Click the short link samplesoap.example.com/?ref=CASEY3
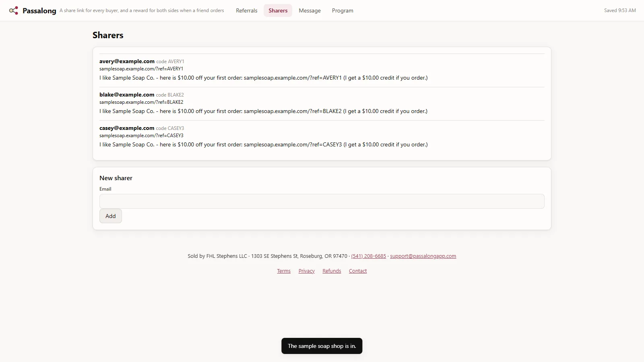The width and height of the screenshot is (644, 362). (141, 136)
